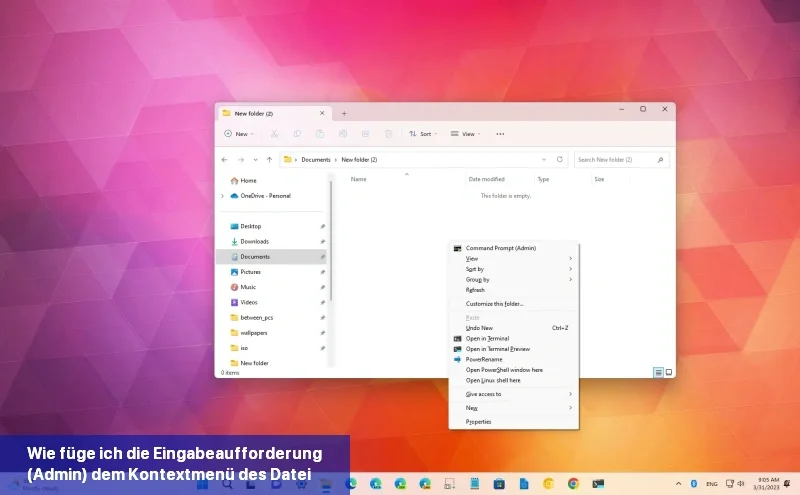Viewport: 800px width, 495px height.
Task: Go up one folder with the Up arrow
Action: pyautogui.click(x=269, y=159)
